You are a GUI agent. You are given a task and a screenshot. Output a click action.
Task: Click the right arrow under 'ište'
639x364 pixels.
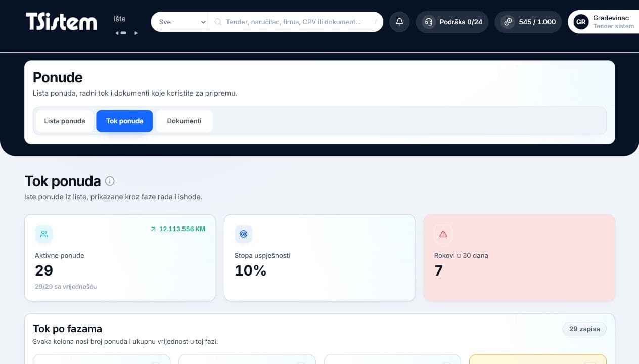coord(135,33)
